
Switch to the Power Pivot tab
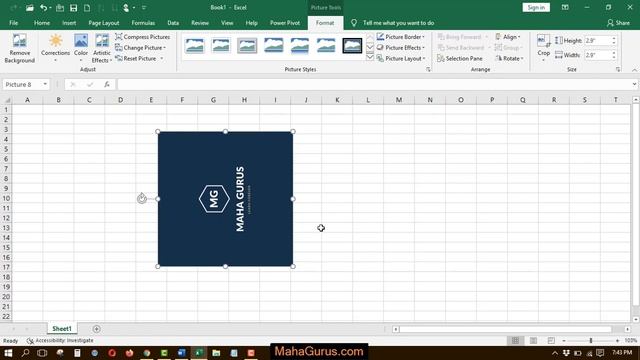[284, 23]
